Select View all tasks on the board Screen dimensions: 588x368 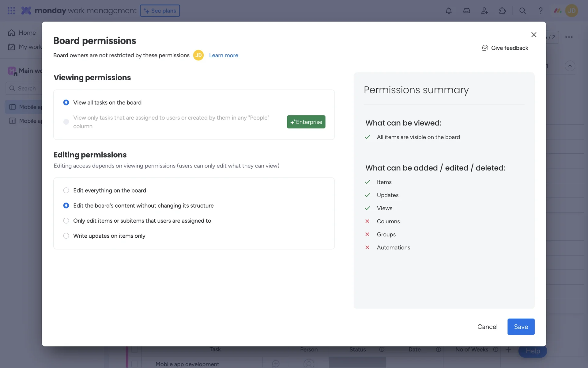click(x=66, y=102)
